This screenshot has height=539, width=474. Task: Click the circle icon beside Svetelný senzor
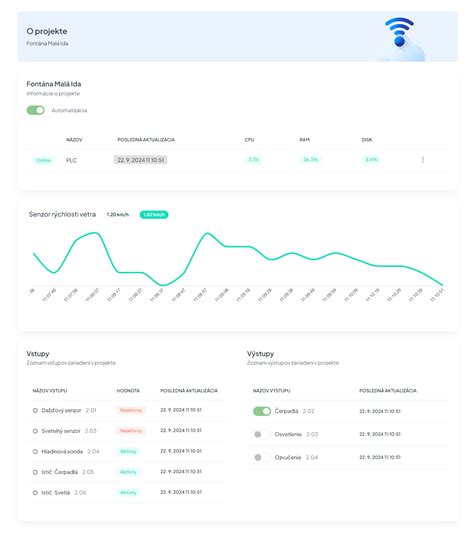pos(35,431)
